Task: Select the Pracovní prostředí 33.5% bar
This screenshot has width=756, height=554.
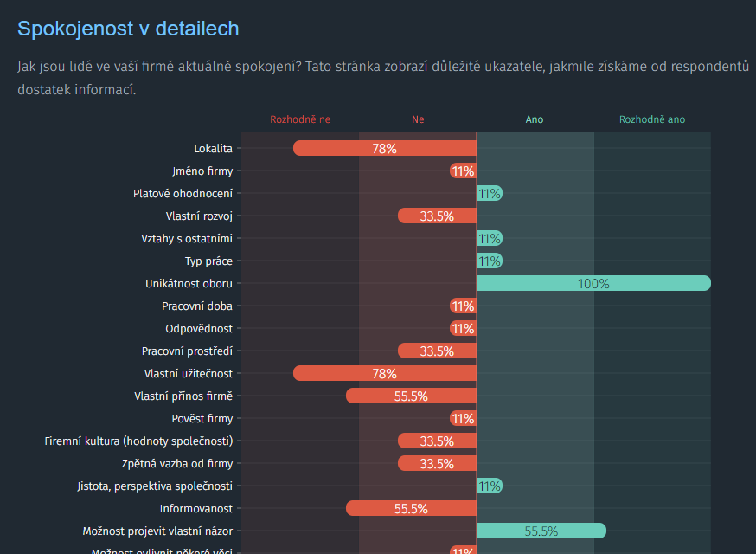Action: click(x=437, y=351)
